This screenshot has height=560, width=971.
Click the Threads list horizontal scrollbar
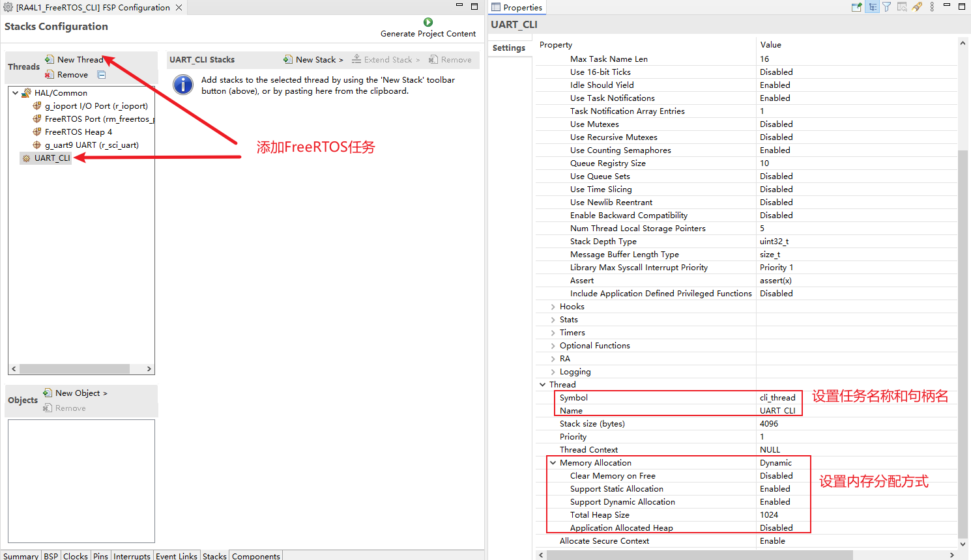(81, 369)
